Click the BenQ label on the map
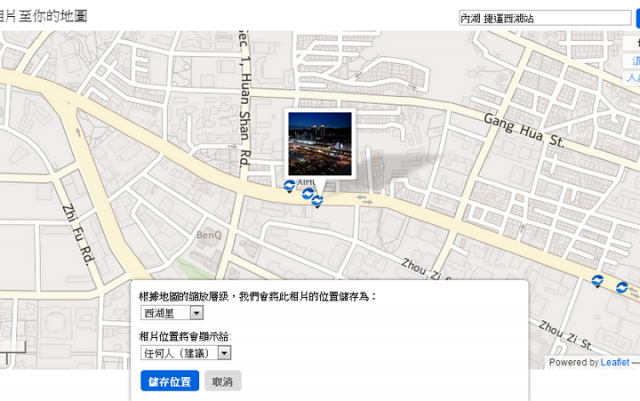Screen dimensions: 640x401 point(209,235)
